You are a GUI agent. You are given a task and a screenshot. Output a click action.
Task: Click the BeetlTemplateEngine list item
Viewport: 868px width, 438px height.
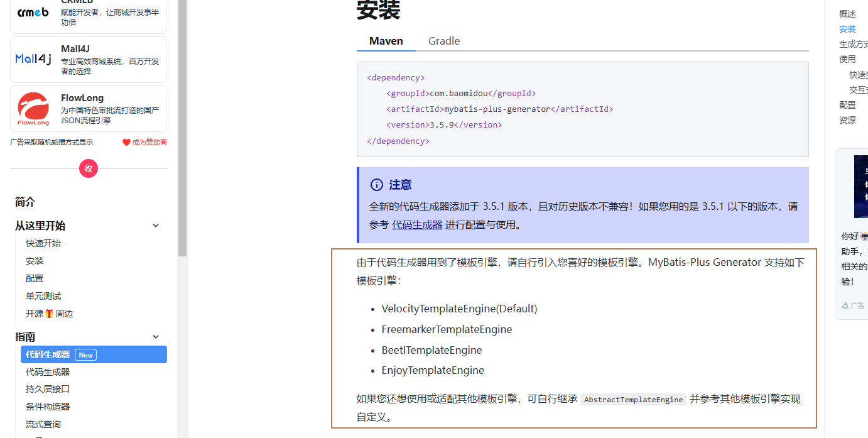pos(431,350)
